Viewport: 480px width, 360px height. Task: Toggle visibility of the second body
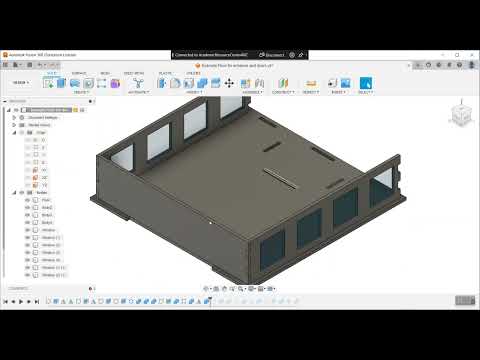coord(28,208)
